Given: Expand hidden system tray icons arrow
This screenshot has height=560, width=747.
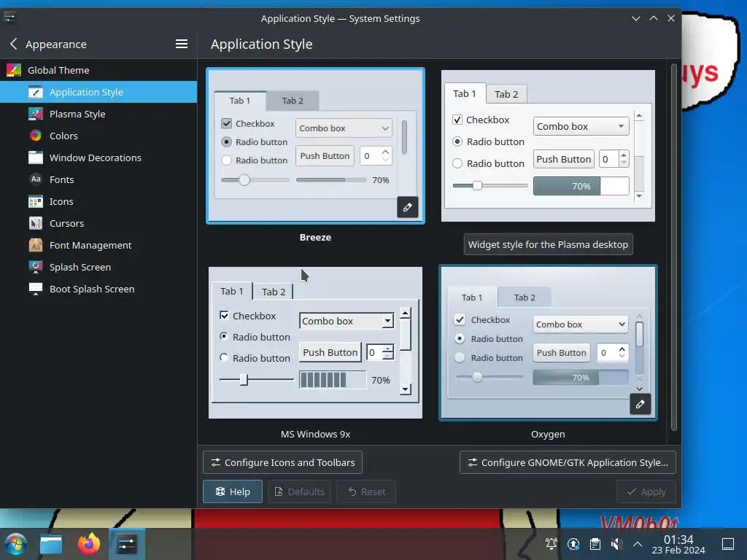Looking at the screenshot, I should pos(638,544).
